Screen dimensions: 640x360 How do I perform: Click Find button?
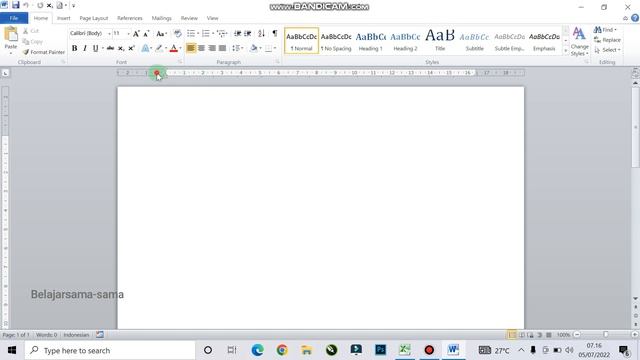pyautogui.click(x=605, y=30)
